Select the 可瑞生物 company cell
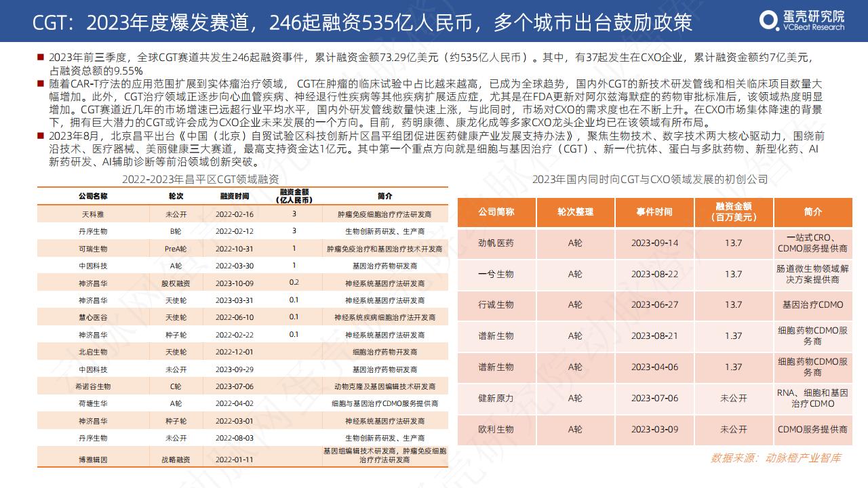The image size is (868, 488). coord(94,249)
